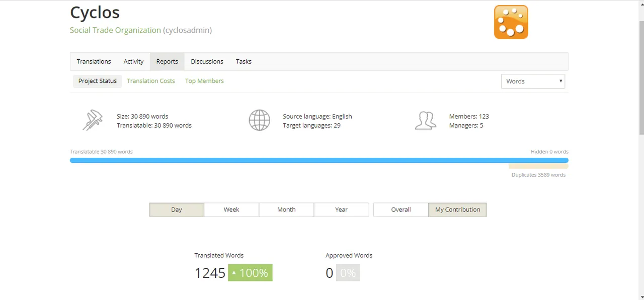The width and height of the screenshot is (644, 300).
Task: Select the Week period toggle
Action: (231, 210)
